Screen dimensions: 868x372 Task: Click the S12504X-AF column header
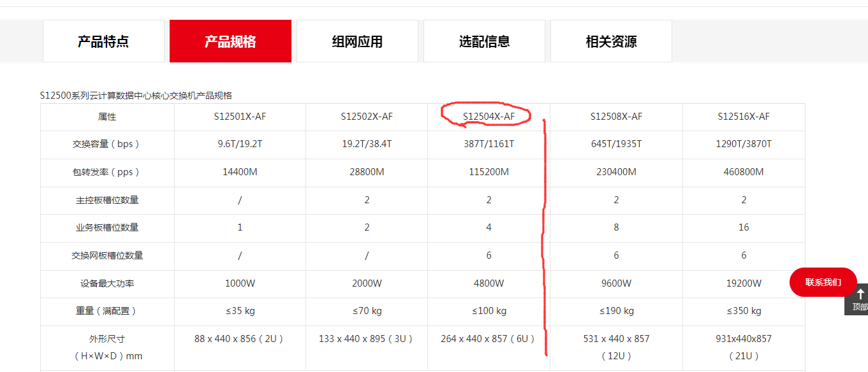[489, 117]
